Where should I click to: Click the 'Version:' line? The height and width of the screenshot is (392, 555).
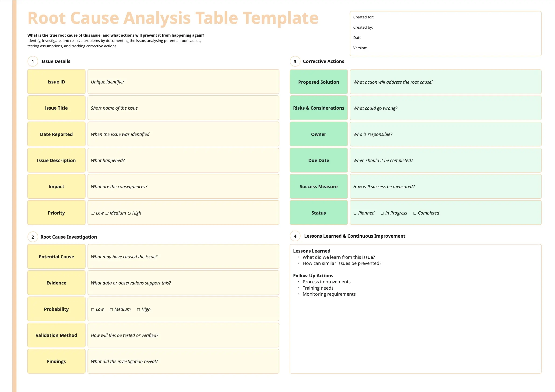360,48
